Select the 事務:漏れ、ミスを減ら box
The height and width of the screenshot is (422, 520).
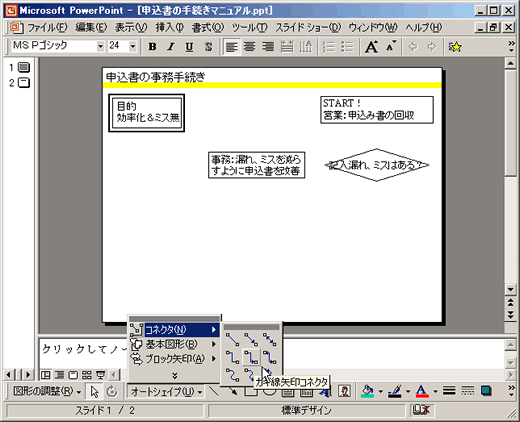click(256, 165)
